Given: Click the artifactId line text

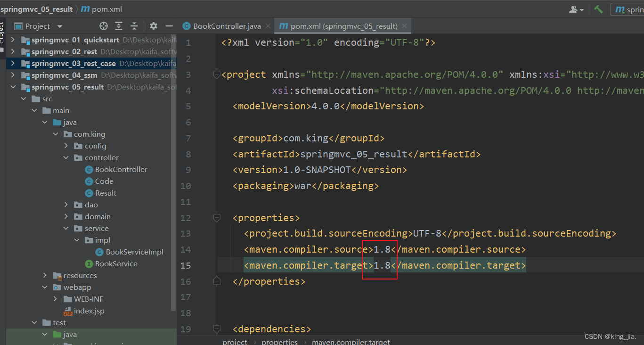Looking at the screenshot, I should [357, 154].
